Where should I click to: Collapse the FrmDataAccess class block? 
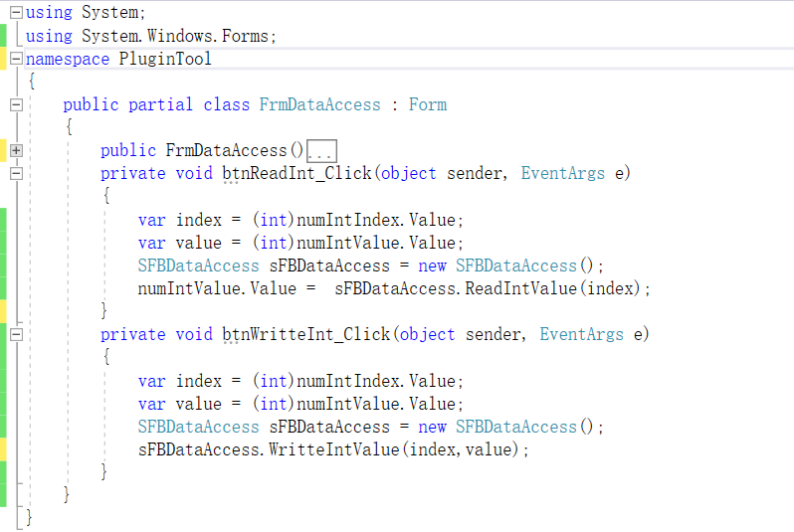(x=16, y=104)
